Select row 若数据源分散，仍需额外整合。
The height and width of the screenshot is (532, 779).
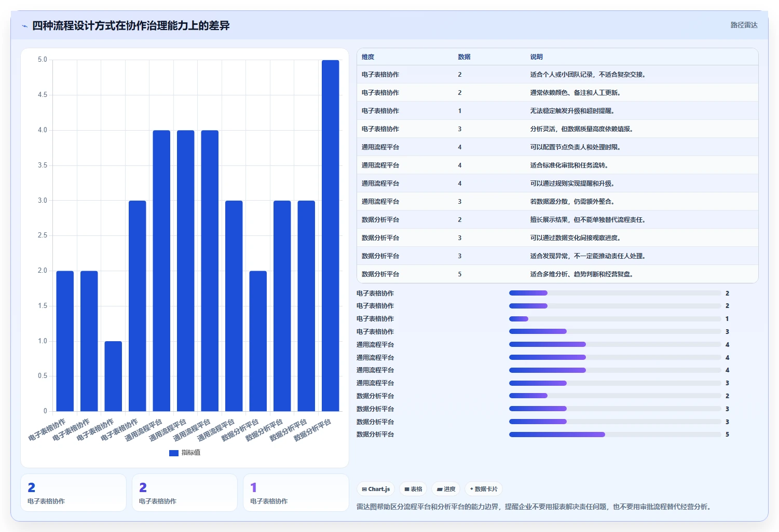(557, 202)
